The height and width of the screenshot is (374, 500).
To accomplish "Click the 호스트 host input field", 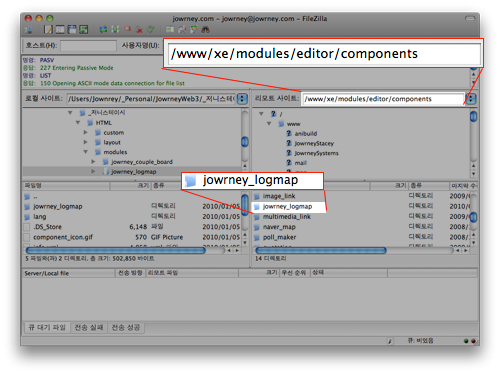I will coord(88,46).
